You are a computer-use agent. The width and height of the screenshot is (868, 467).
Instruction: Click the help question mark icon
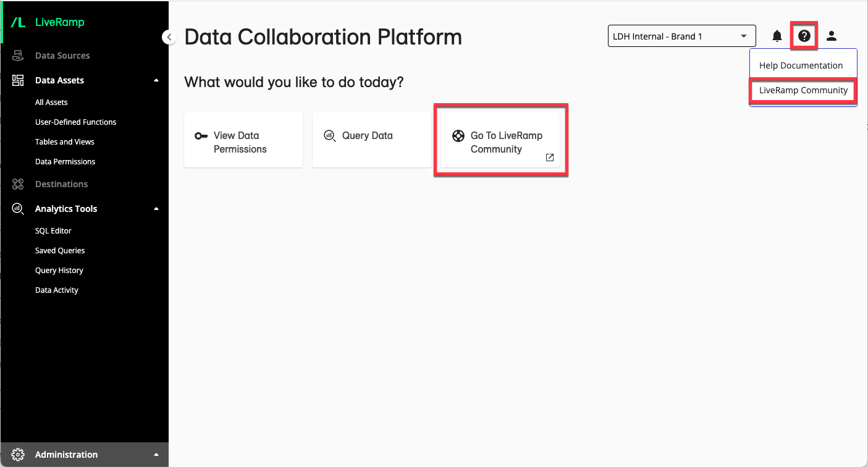(x=804, y=36)
